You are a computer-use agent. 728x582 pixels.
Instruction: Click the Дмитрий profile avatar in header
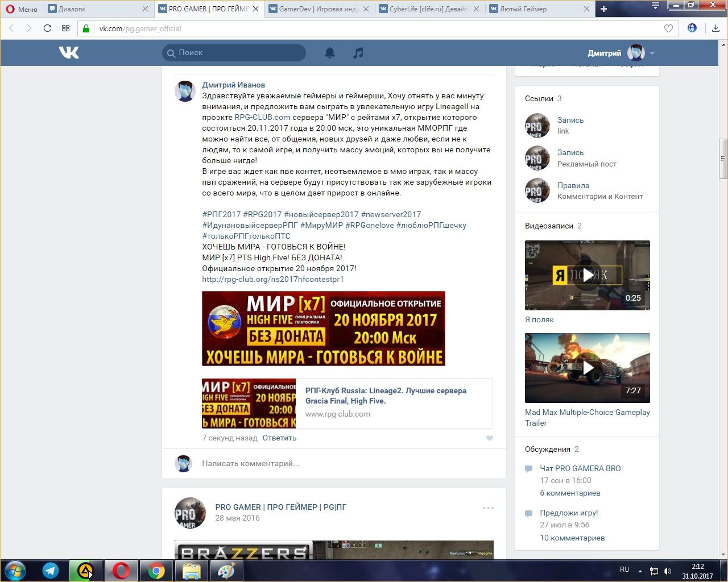[x=636, y=53]
